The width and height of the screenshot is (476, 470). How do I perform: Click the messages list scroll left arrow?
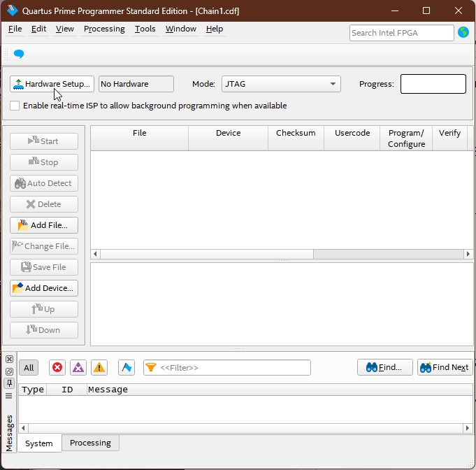point(23,428)
